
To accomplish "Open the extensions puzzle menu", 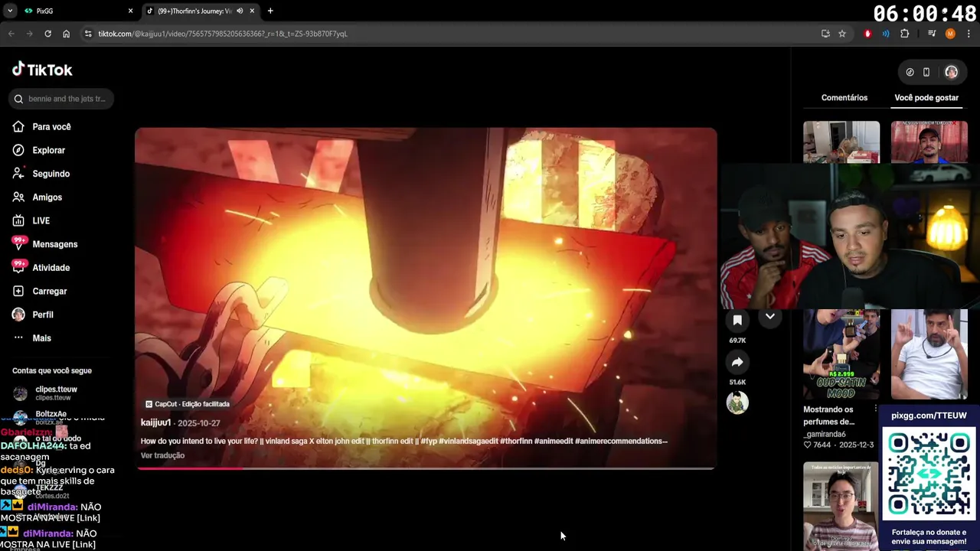I will click(x=904, y=34).
